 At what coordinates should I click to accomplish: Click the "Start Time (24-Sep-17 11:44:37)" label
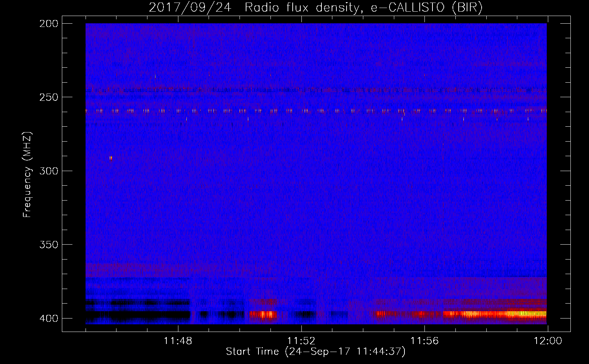pyautogui.click(x=316, y=352)
